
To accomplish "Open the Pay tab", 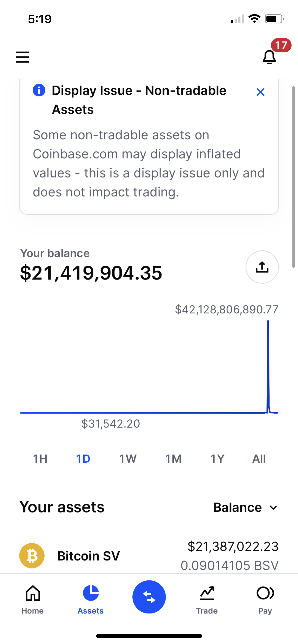I will [265, 600].
